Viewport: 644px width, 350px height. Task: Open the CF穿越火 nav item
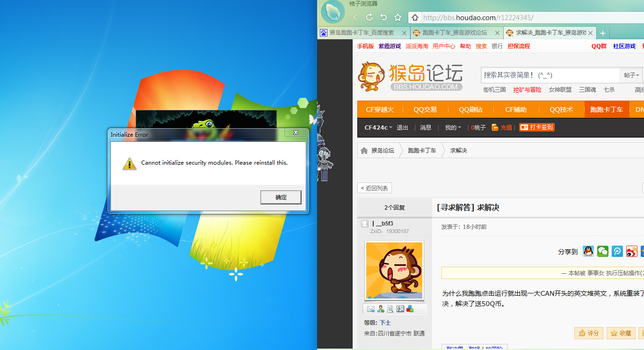(x=380, y=109)
